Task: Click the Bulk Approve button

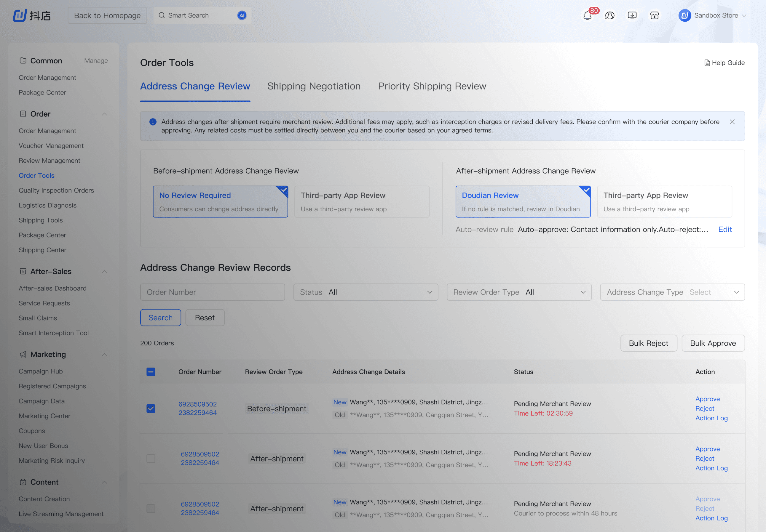Action: [713, 343]
